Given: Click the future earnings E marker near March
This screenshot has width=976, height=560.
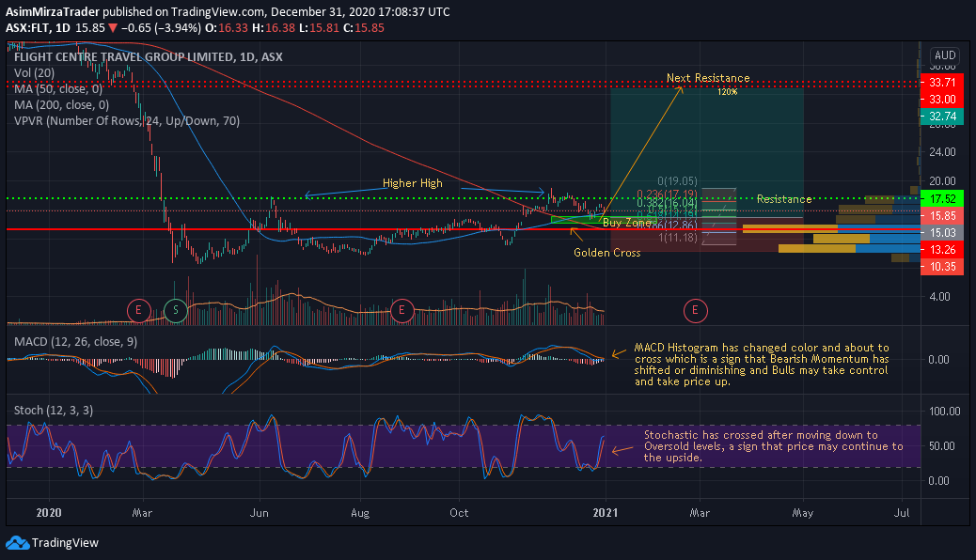Looking at the screenshot, I should tap(695, 310).
